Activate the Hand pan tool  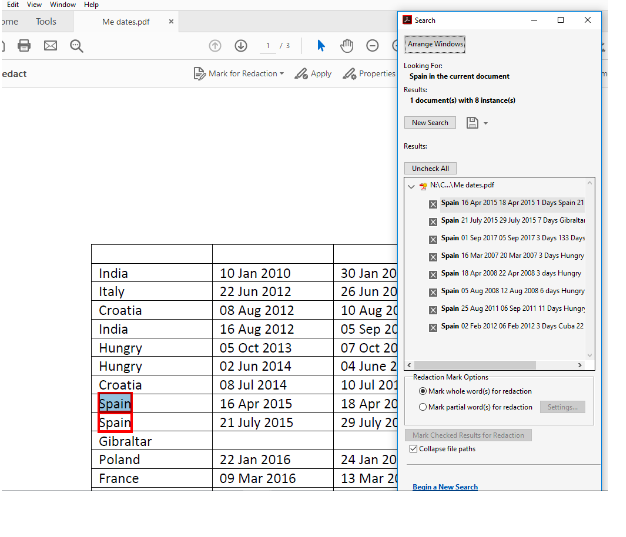(347, 46)
